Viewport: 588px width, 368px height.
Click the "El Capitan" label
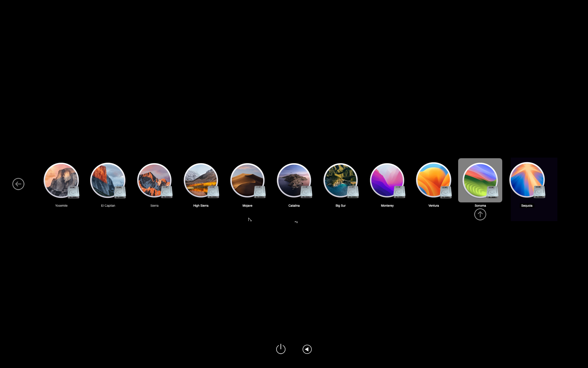pyautogui.click(x=108, y=206)
